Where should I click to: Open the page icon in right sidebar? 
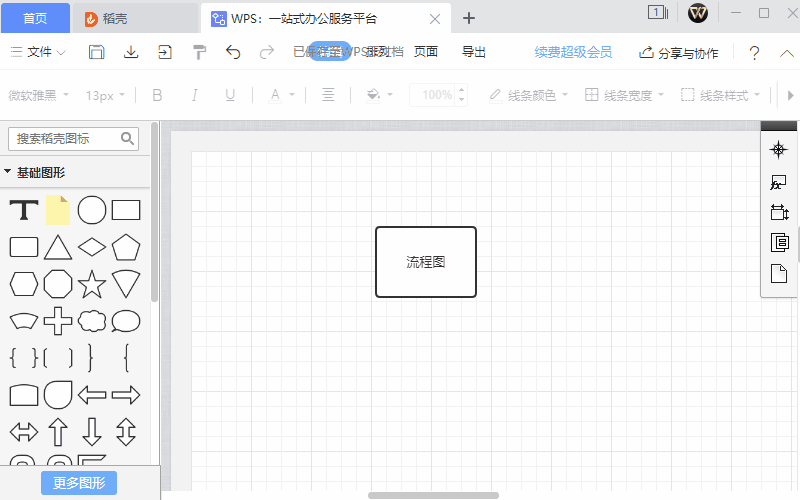click(x=779, y=273)
